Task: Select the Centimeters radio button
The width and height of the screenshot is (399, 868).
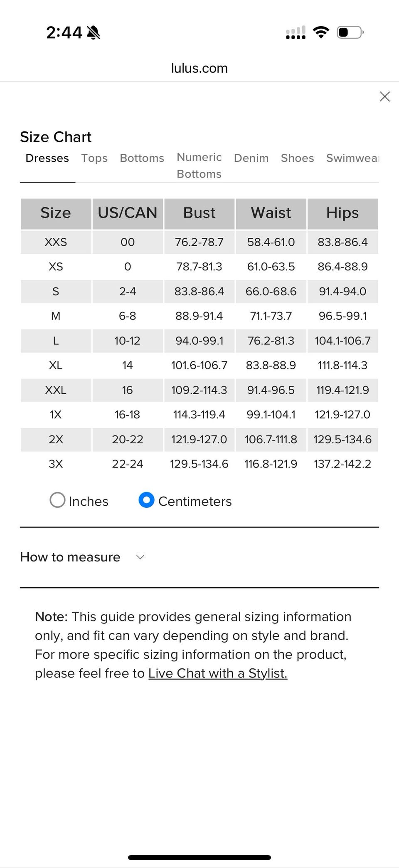Action: pos(146,500)
